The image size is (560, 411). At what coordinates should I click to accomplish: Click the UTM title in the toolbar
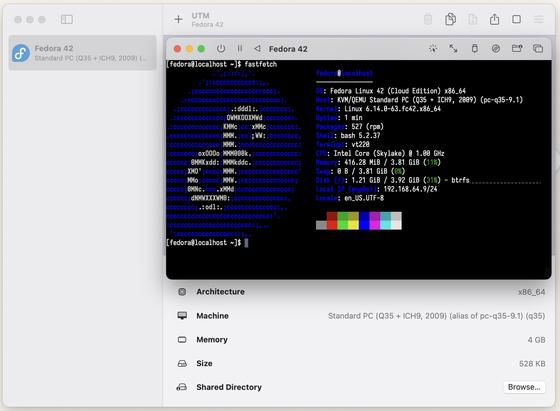(x=200, y=16)
